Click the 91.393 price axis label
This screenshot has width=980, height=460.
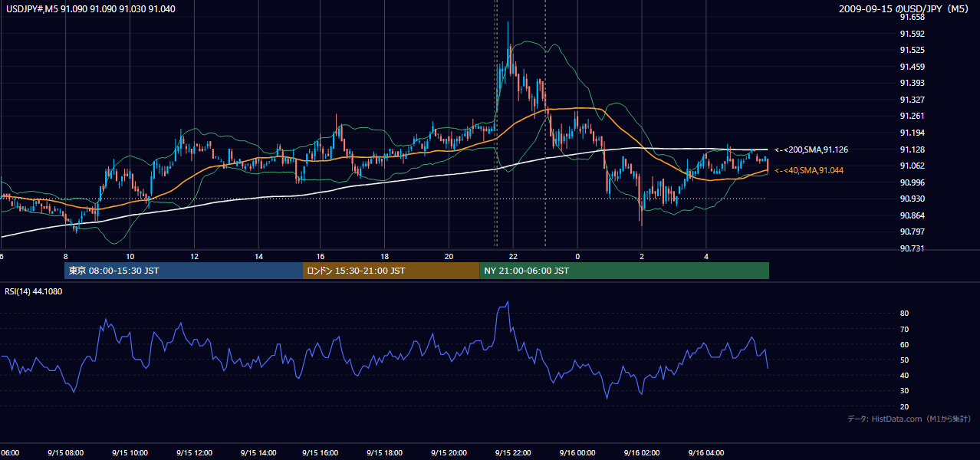[x=911, y=83]
